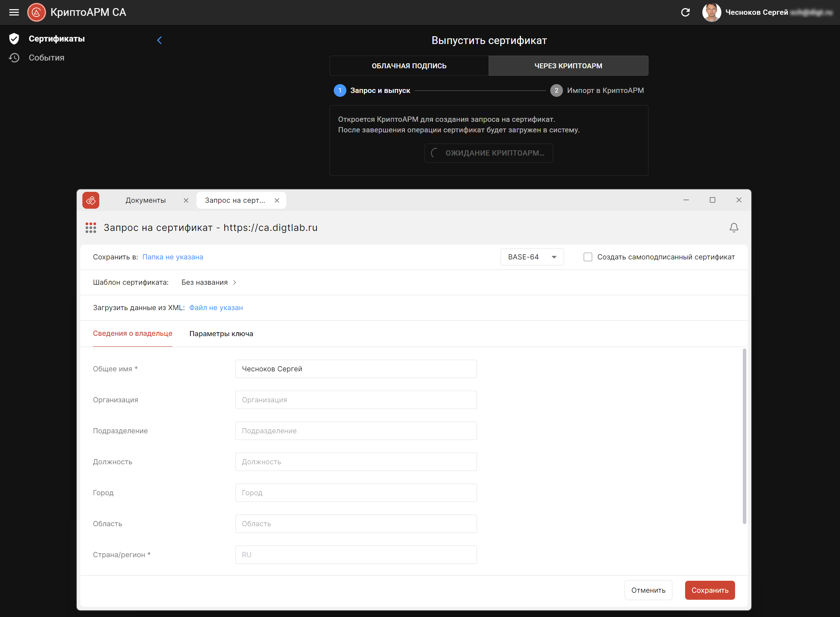This screenshot has height=617, width=840.
Task: Click into the Должность field
Action: tap(356, 462)
